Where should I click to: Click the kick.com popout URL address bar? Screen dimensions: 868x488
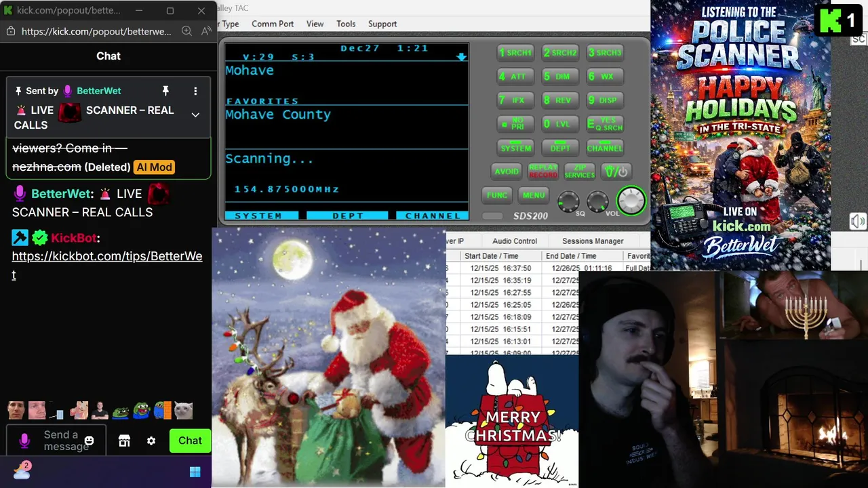coord(96,31)
